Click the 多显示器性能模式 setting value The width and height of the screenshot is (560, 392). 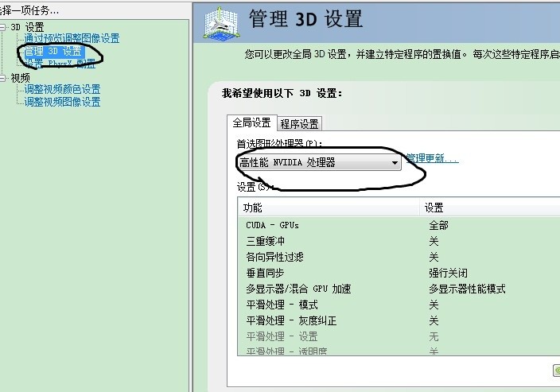coord(467,289)
